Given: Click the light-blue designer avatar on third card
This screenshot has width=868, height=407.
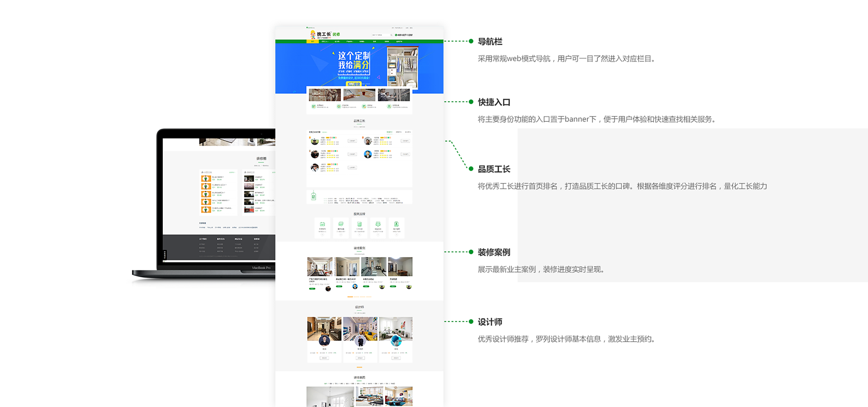Looking at the screenshot, I should (x=396, y=341).
